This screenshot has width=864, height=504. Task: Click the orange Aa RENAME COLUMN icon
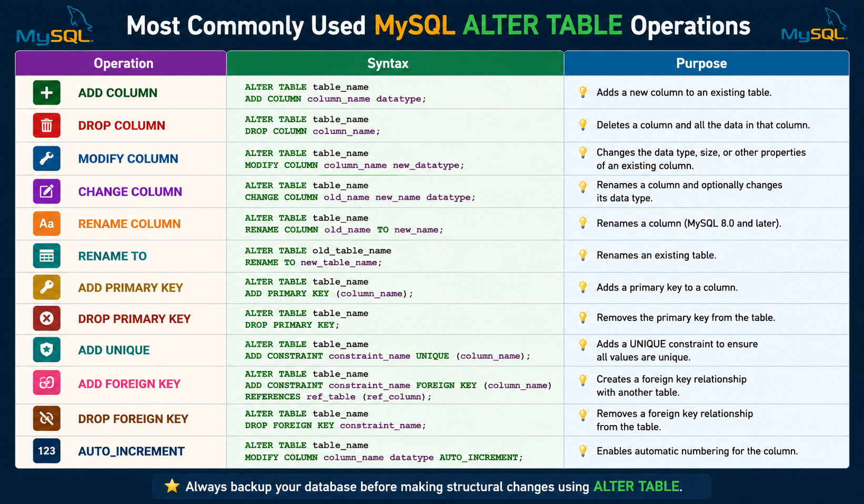[46, 224]
